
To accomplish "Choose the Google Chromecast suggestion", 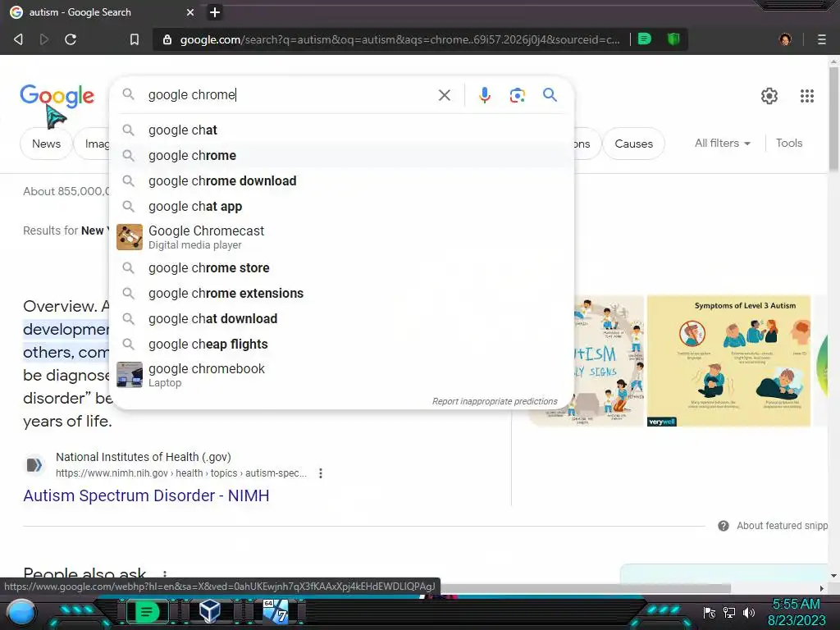I will click(342, 237).
